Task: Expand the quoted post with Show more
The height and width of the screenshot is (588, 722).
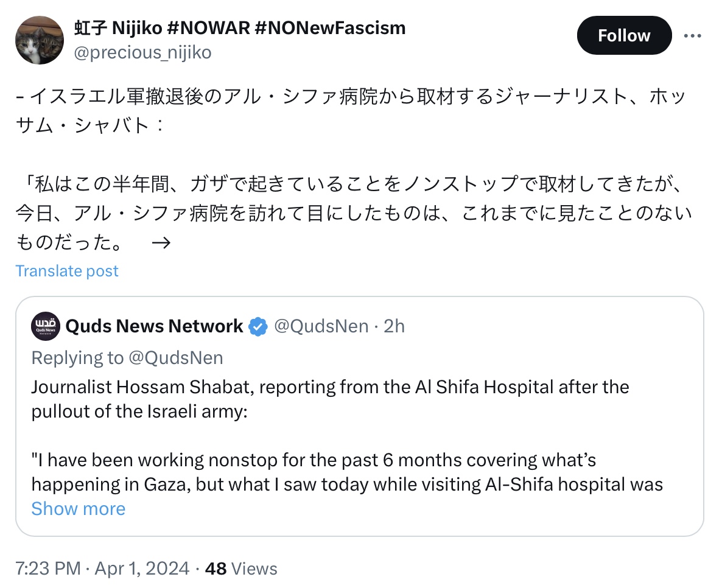Action: click(x=79, y=509)
